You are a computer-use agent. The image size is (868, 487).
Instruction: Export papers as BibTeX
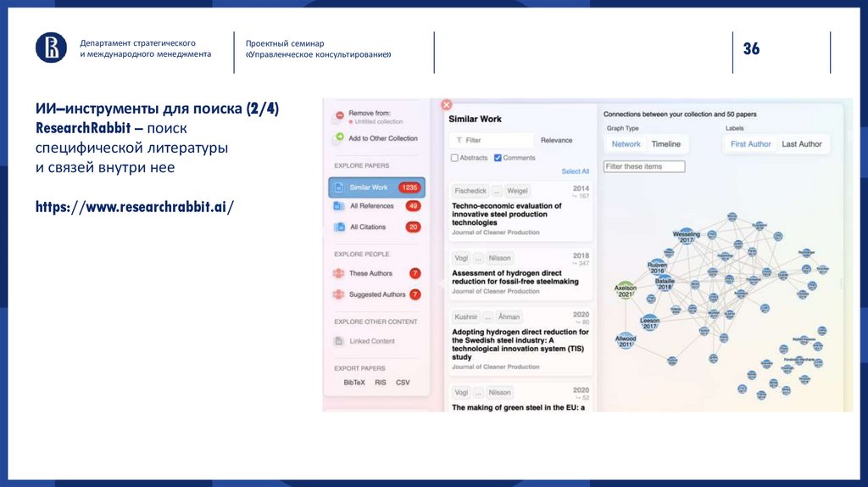point(354,383)
